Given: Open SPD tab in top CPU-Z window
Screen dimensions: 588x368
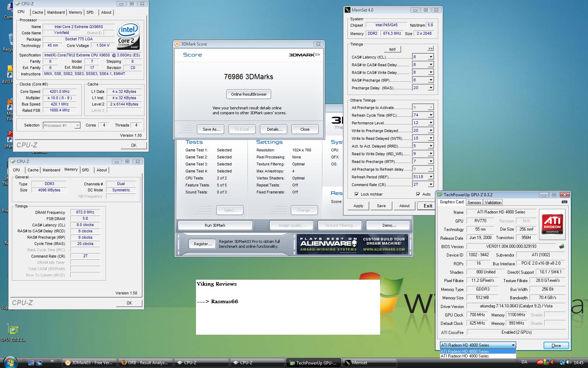Looking at the screenshot, I should [x=90, y=12].
